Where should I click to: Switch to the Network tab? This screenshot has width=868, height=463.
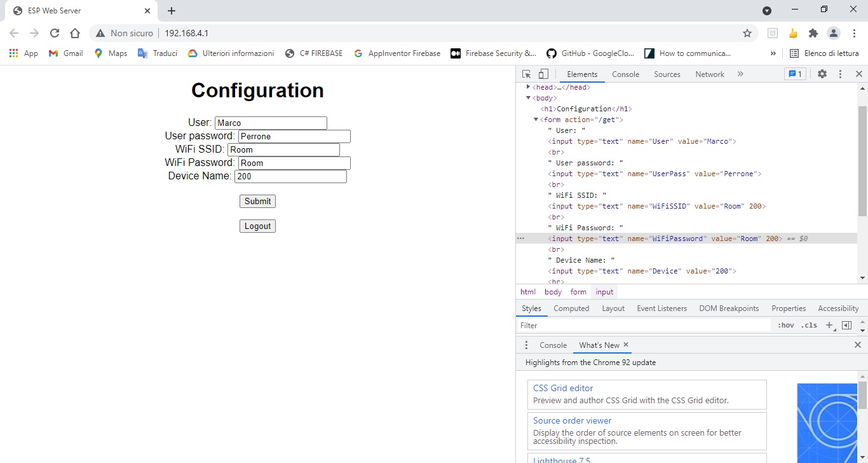709,74
